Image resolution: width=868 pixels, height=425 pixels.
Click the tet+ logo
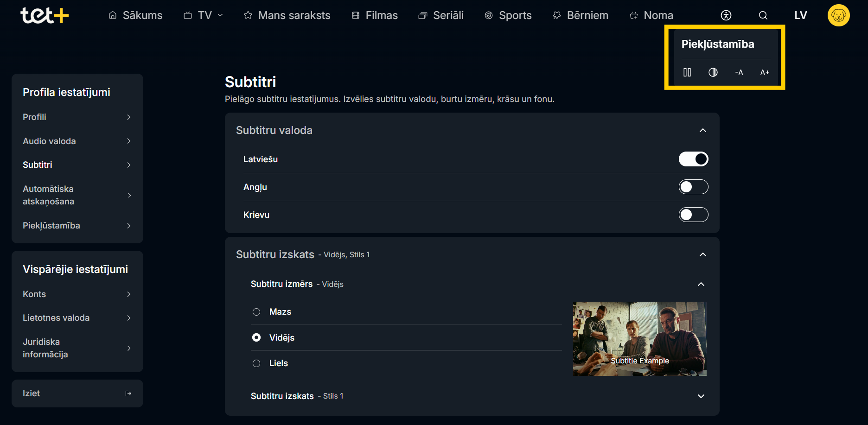coord(45,15)
